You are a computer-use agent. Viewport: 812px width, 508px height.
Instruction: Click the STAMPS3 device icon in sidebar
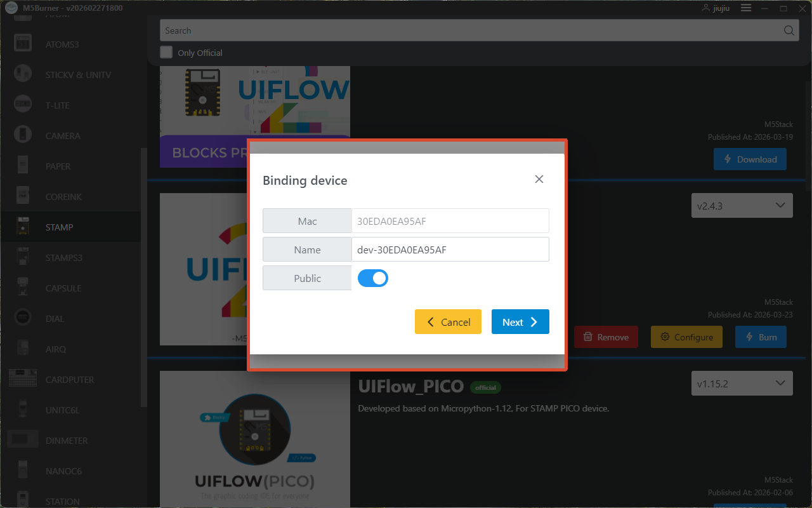click(x=23, y=258)
